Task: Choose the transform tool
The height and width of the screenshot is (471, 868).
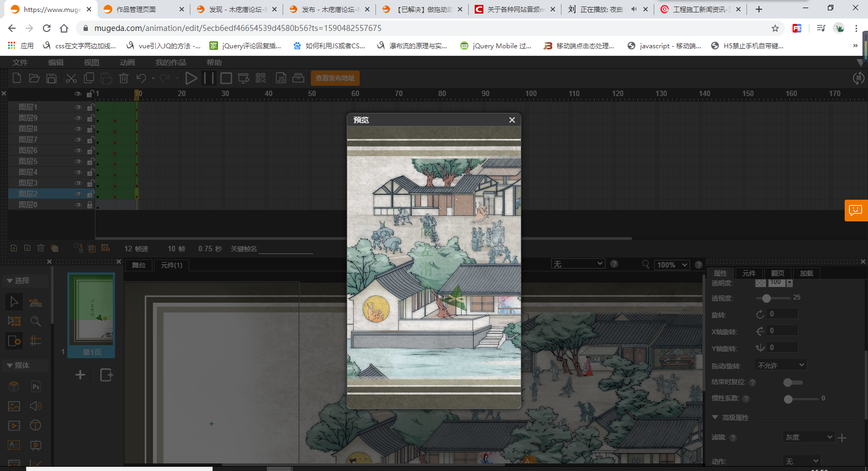Action: click(14, 321)
